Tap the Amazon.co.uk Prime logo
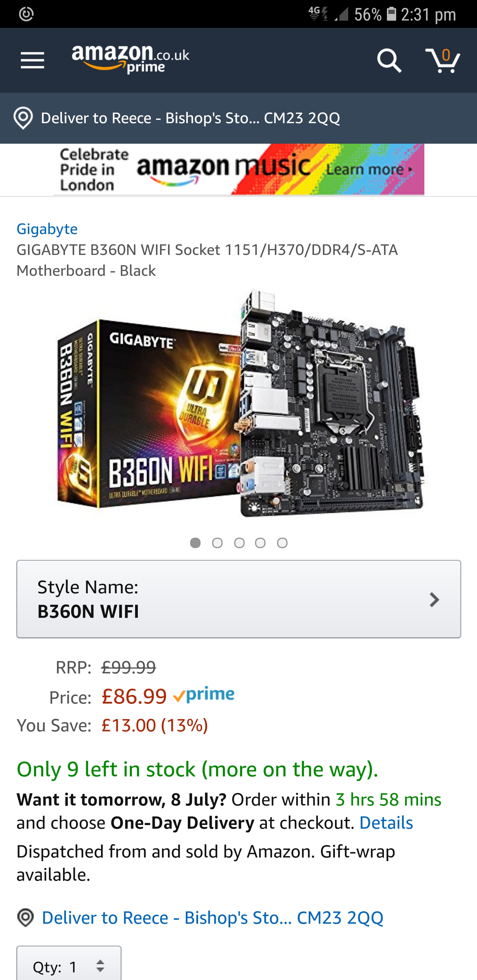 coord(131,60)
